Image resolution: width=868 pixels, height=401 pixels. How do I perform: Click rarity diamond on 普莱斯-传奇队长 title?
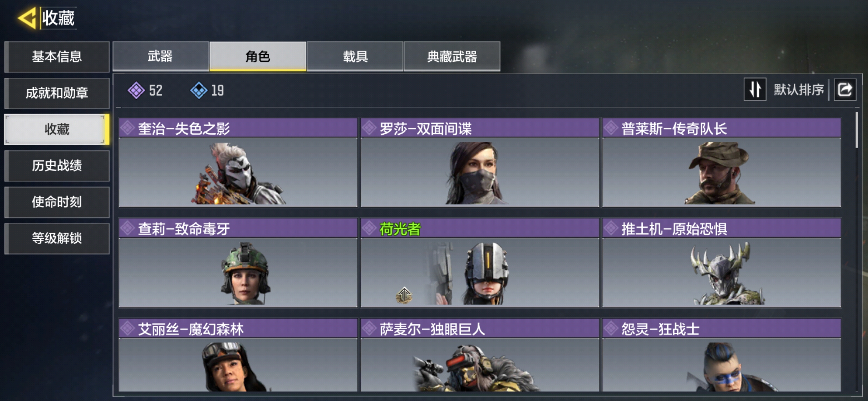click(x=611, y=128)
